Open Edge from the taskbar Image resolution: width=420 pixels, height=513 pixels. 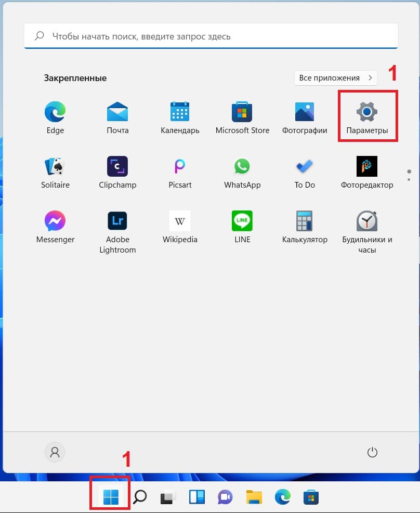click(x=283, y=497)
